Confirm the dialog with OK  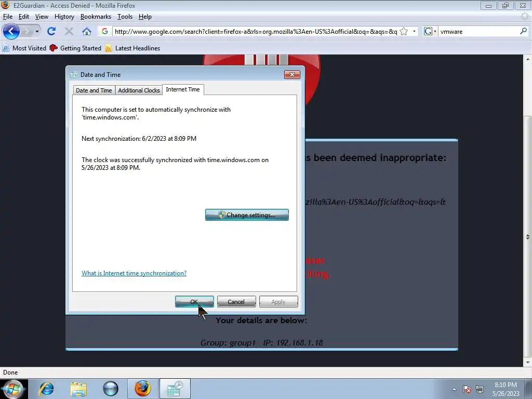coord(194,302)
